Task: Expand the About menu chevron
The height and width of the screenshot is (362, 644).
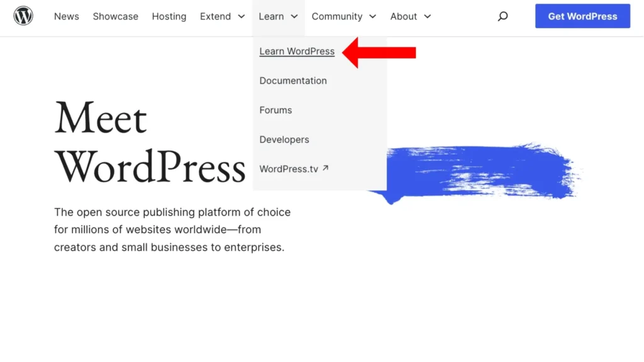Action: point(428,17)
